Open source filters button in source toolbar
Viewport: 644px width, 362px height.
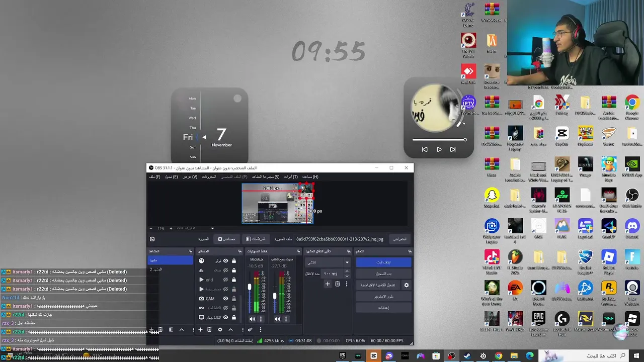256,239
